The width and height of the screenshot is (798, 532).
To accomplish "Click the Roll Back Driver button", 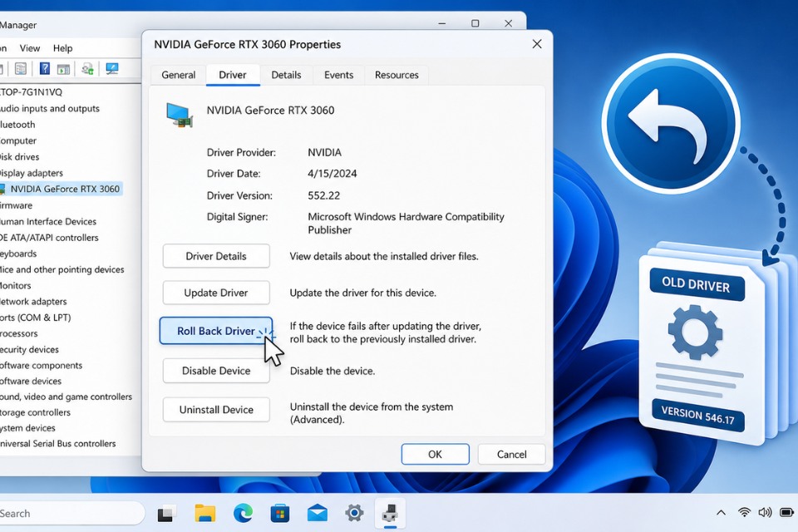I will coord(216,331).
